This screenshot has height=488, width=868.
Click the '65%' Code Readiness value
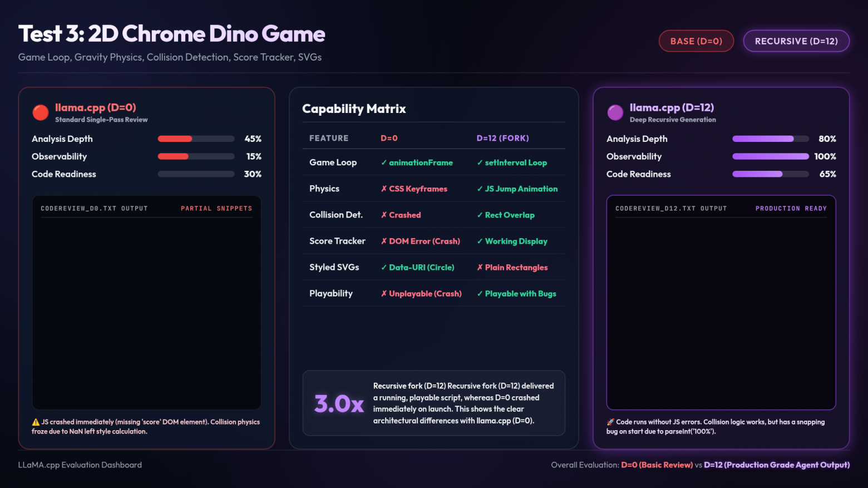point(828,174)
